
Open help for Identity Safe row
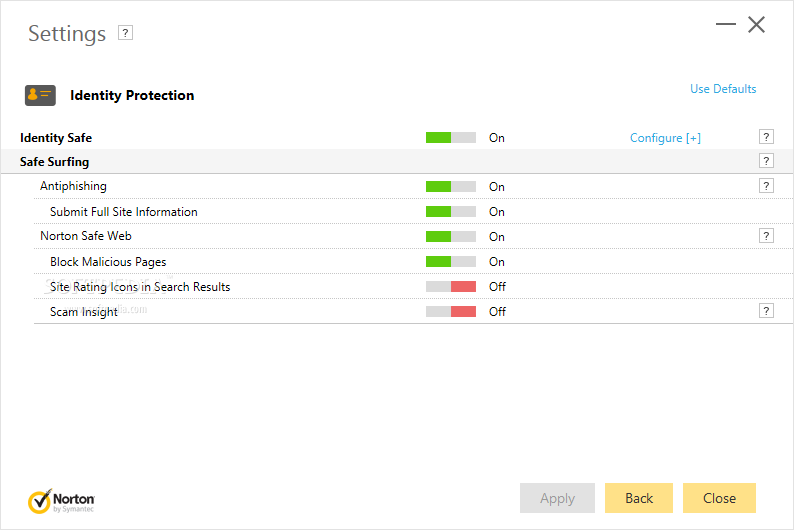click(x=766, y=137)
